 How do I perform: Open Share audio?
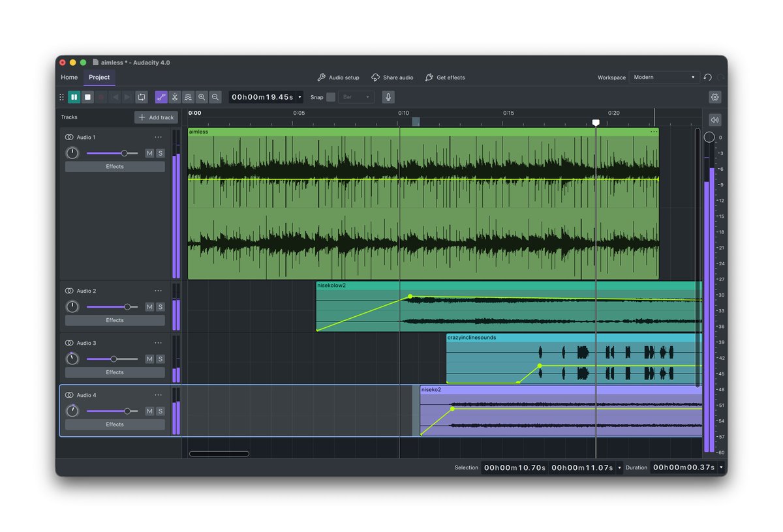(x=392, y=77)
